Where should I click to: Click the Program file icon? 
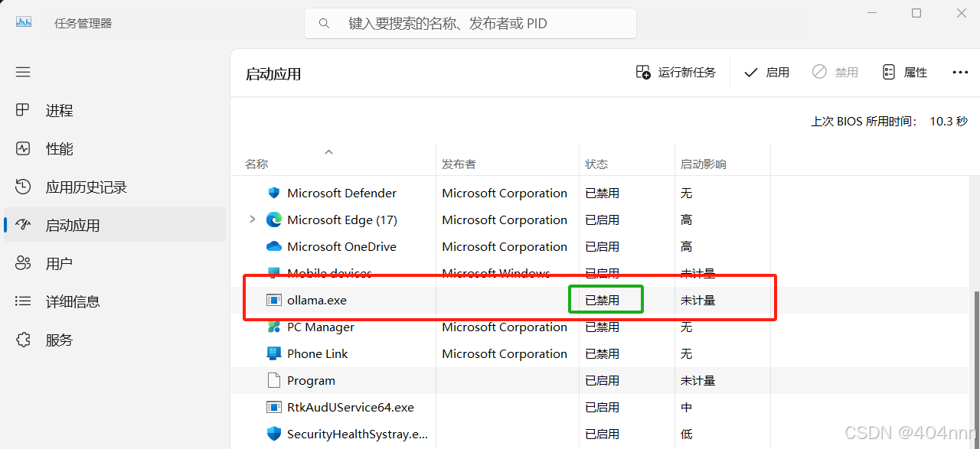coord(273,380)
